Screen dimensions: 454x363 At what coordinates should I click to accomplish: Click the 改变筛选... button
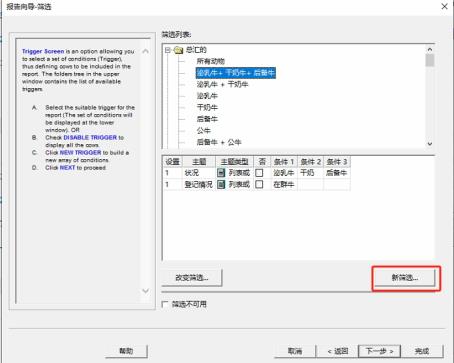(x=192, y=278)
